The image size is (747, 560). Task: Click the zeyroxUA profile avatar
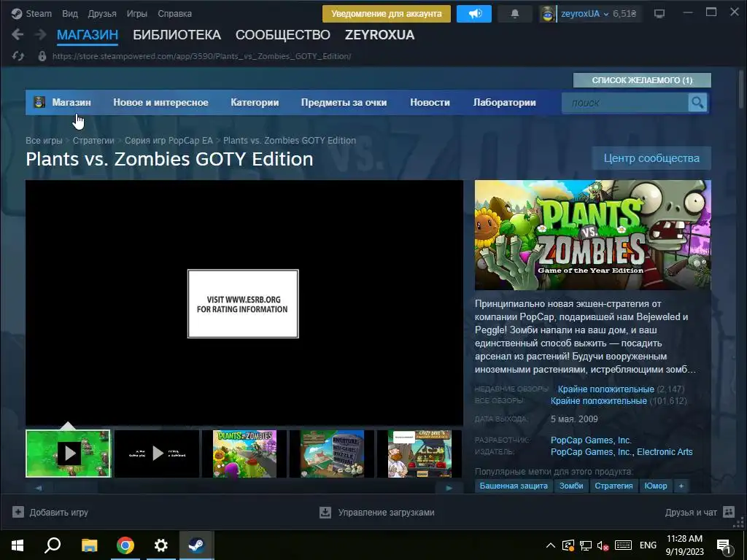point(548,14)
